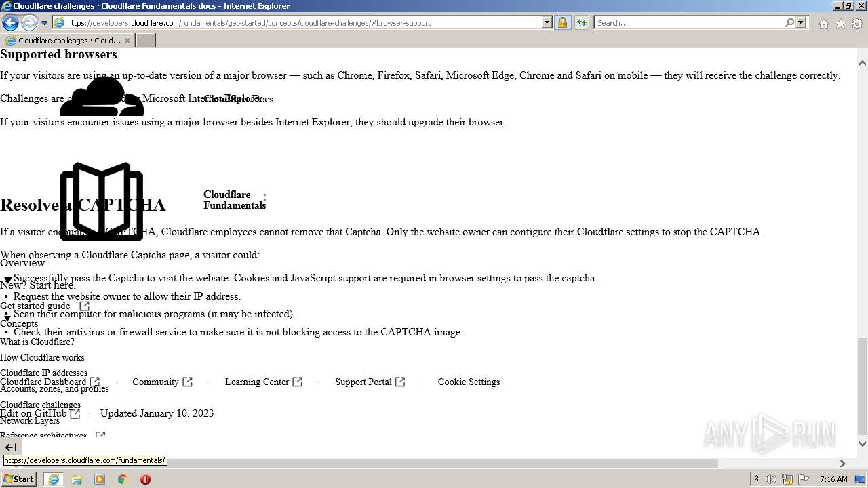Click the Internet Explorer taskbar icon
This screenshot has width=868, height=488.
click(x=54, y=479)
